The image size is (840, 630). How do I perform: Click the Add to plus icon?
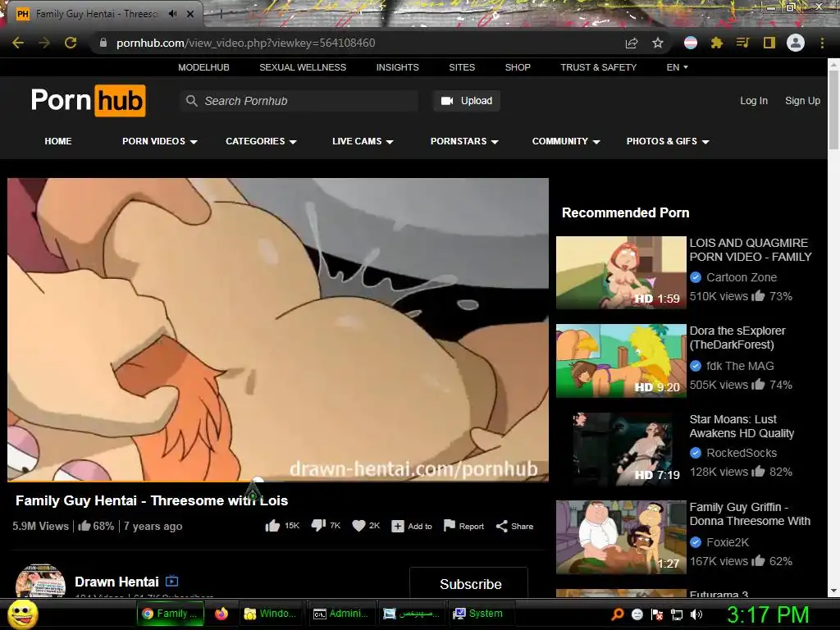coord(398,527)
